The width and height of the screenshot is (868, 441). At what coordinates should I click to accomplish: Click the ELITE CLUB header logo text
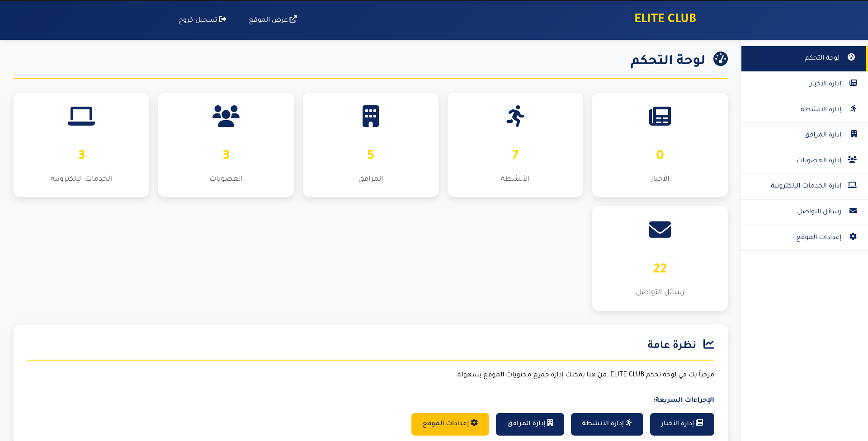[x=665, y=18]
